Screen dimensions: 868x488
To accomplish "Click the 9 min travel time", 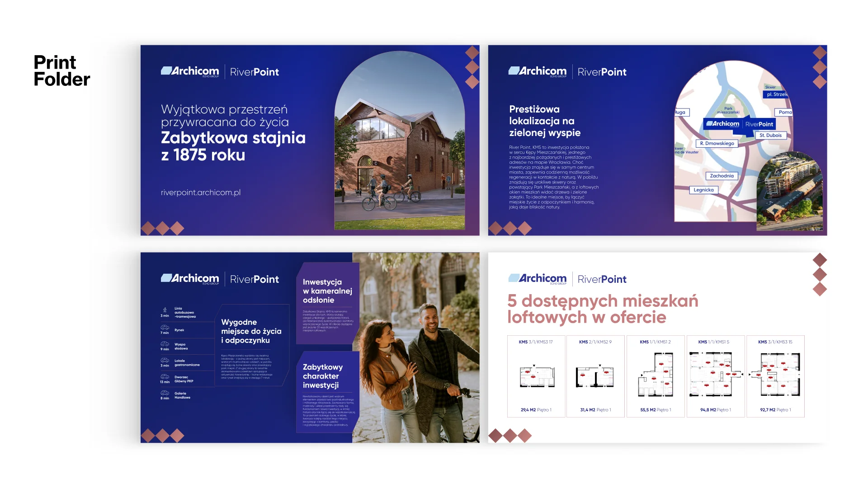I will 165,349.
